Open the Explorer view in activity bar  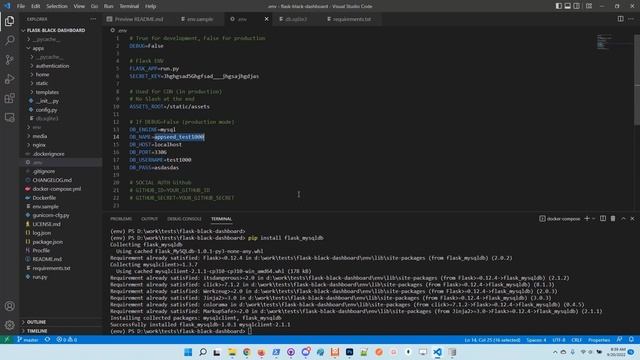[9, 21]
